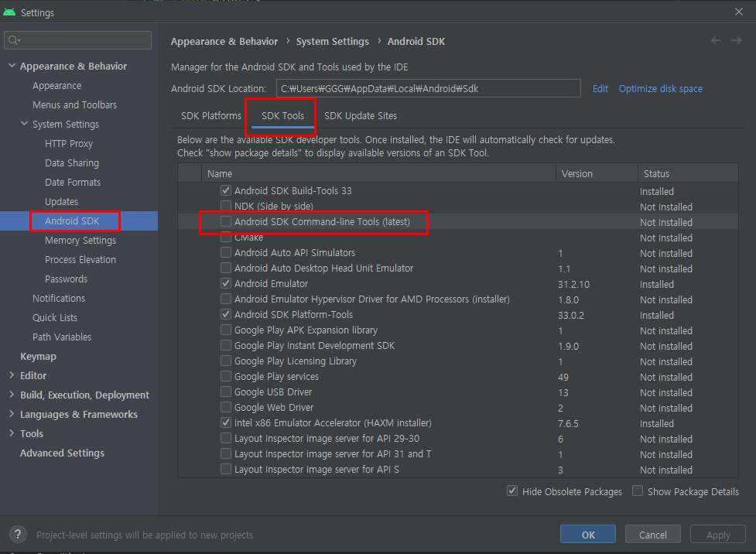
Task: Collapse Appearance & Behavior tree section
Action: (x=12, y=66)
